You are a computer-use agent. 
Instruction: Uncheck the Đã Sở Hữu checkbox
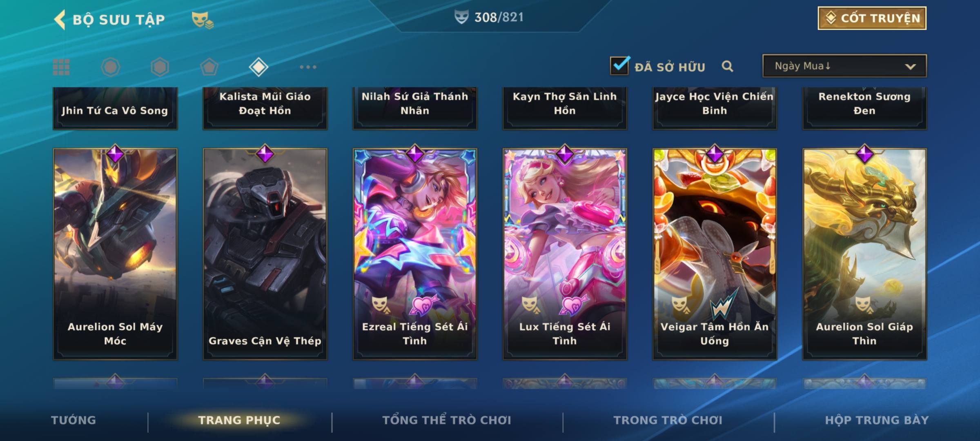pyautogui.click(x=619, y=65)
